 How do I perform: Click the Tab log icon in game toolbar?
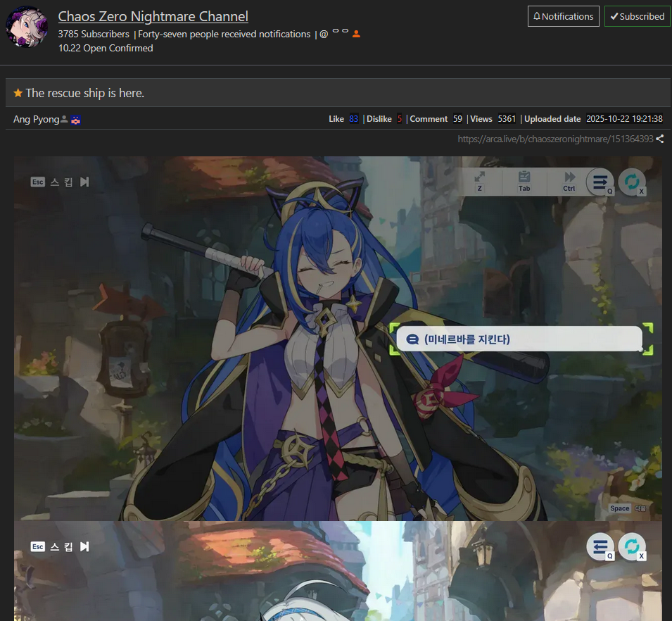[x=524, y=182]
